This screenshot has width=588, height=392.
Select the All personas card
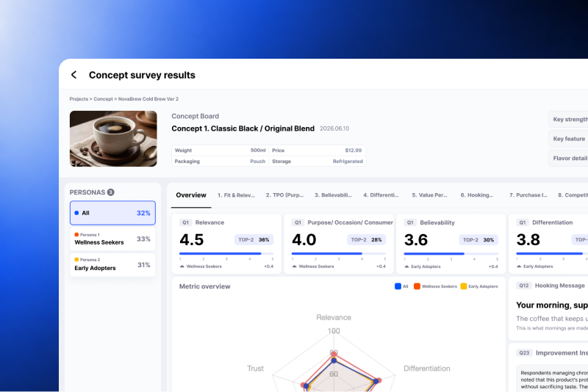[112, 213]
